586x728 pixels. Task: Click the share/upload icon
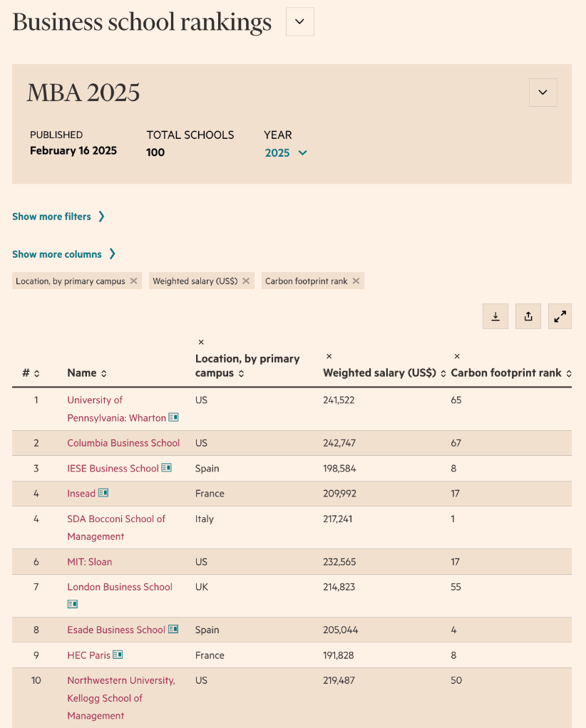(528, 316)
